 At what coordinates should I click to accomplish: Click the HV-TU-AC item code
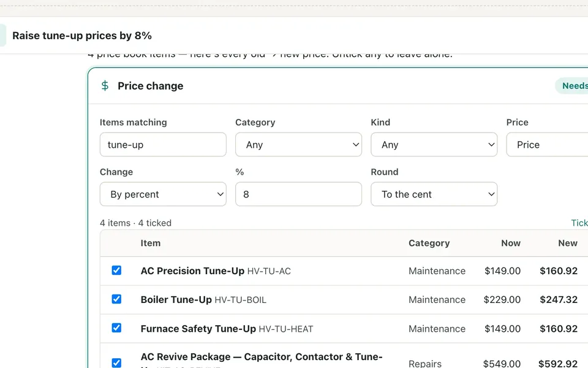[269, 271]
